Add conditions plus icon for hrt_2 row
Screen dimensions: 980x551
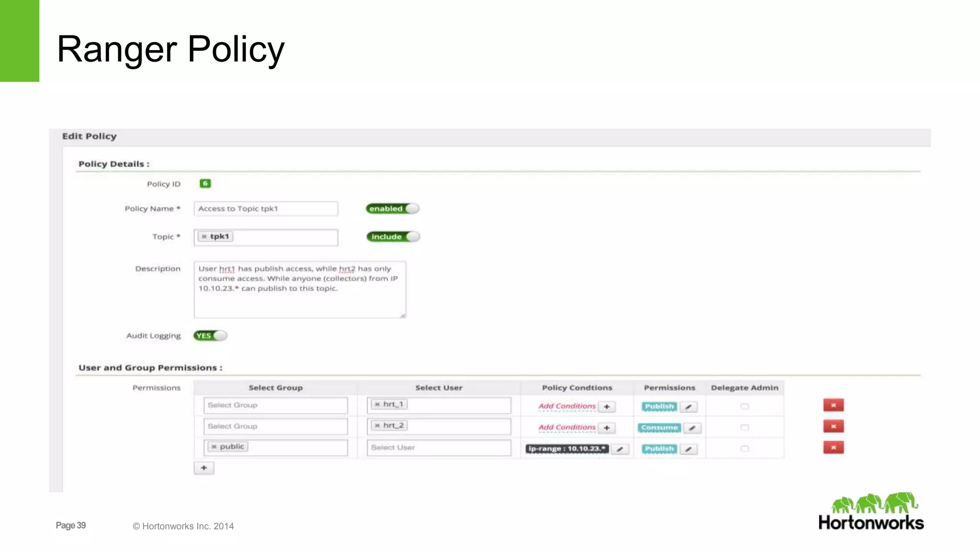[x=607, y=428]
